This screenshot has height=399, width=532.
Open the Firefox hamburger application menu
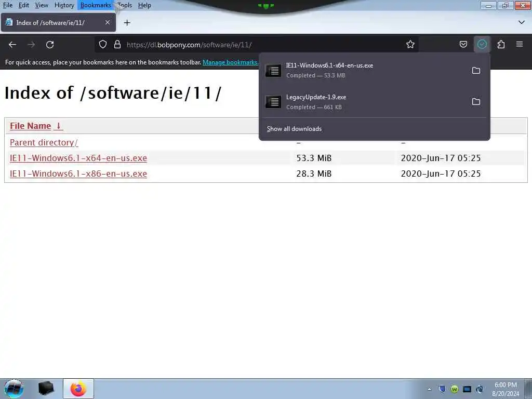[520, 45]
